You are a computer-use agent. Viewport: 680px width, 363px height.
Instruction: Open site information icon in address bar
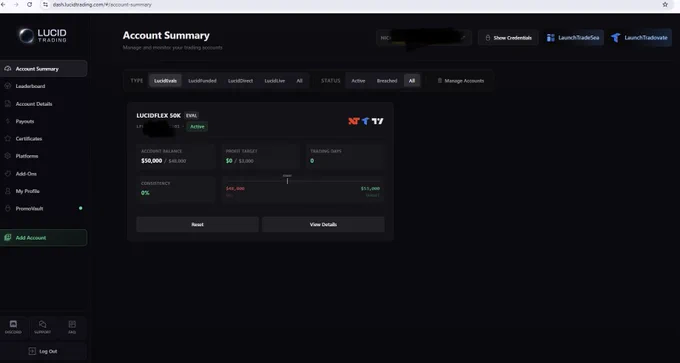point(45,4)
